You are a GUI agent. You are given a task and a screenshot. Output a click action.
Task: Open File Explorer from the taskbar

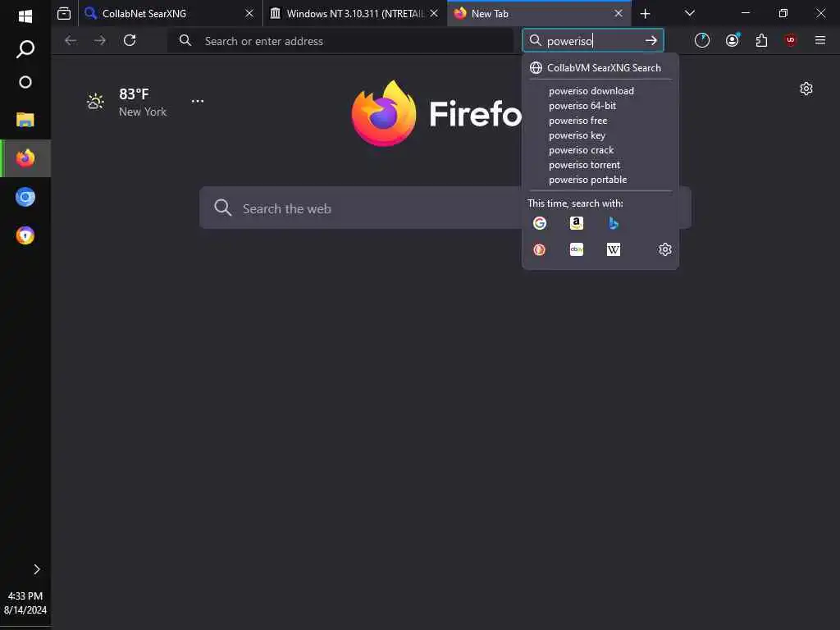(x=25, y=120)
